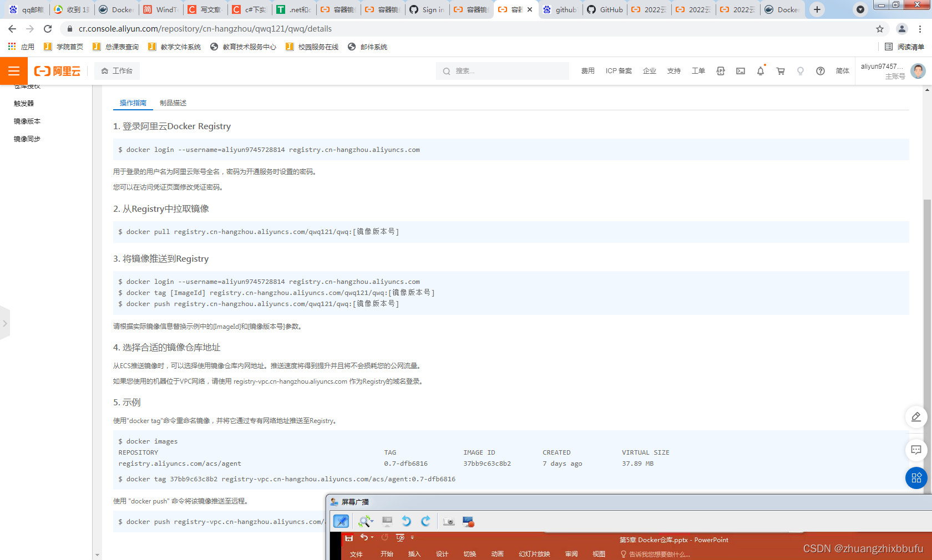
Task: Switch to the GitHub browser tab
Action: pyautogui.click(x=605, y=9)
